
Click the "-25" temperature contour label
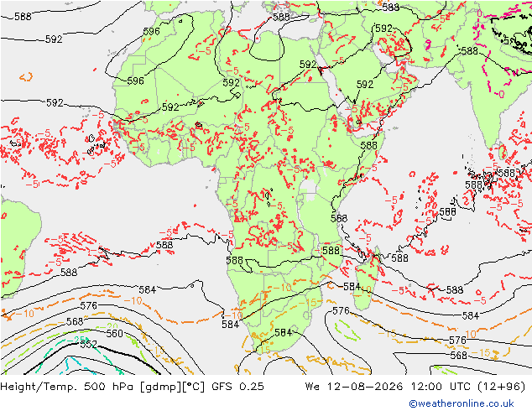click(76, 340)
